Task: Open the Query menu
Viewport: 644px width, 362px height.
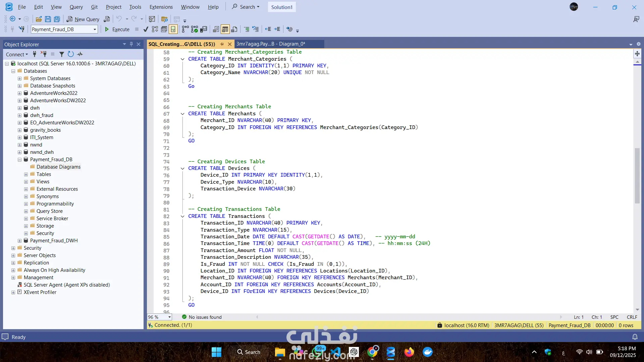Action: pyautogui.click(x=76, y=7)
